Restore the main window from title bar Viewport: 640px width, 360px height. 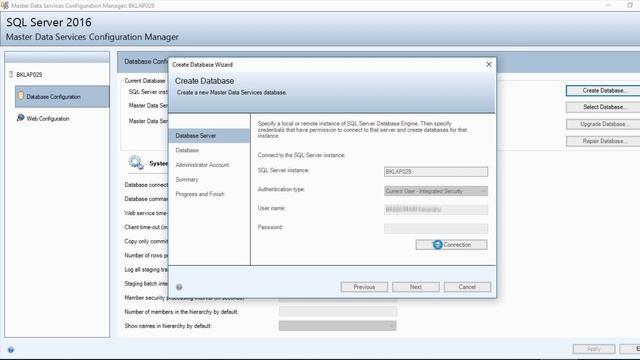(x=630, y=5)
